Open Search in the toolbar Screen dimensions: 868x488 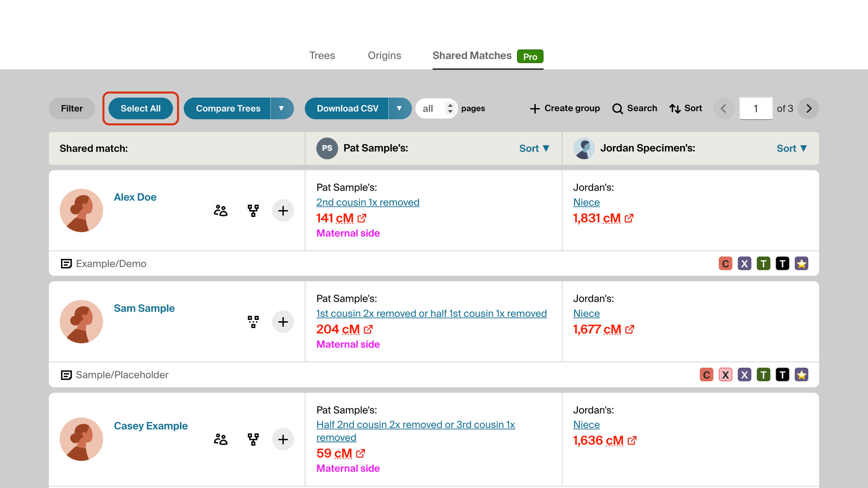coord(635,108)
